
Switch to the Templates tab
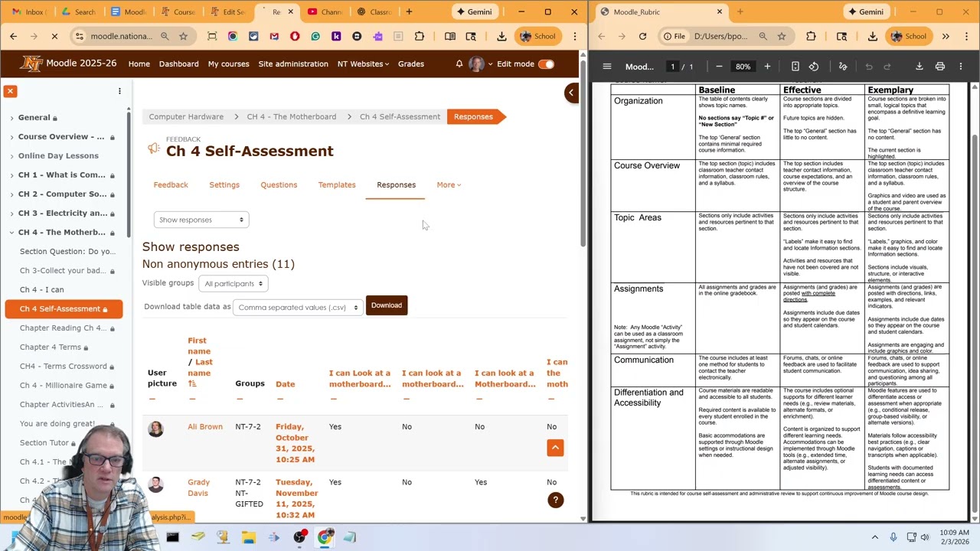pos(337,184)
